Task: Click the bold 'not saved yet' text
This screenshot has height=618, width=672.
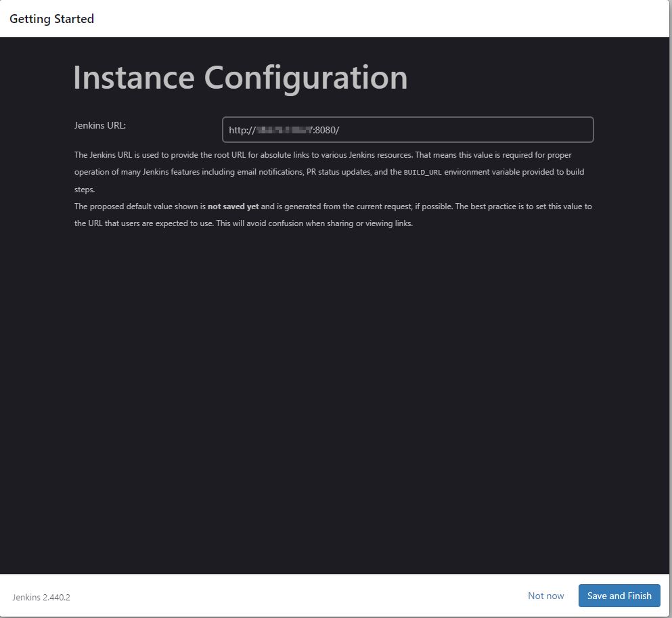Action: (x=233, y=206)
